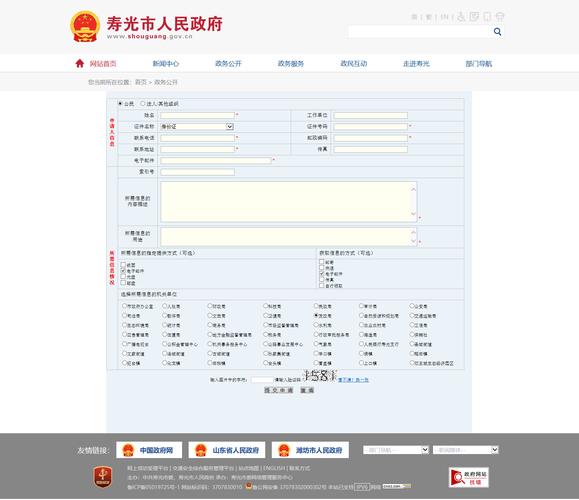Click the magnifier search icon
This screenshot has height=500, width=579.
point(497,32)
